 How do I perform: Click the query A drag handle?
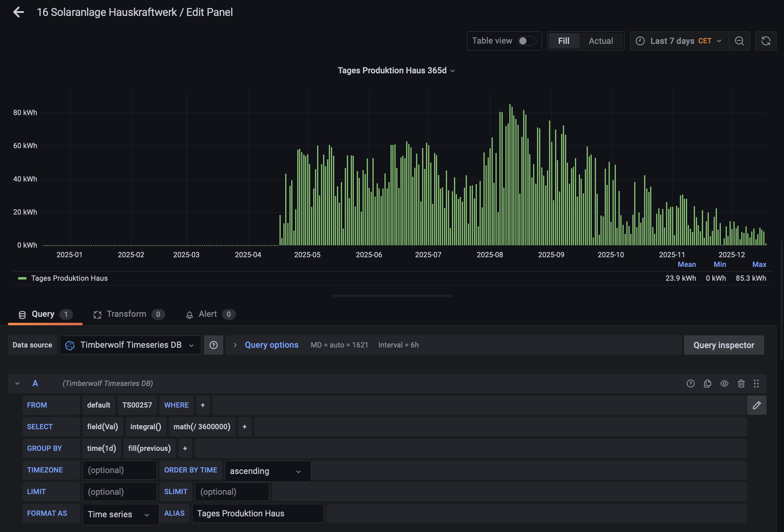756,383
